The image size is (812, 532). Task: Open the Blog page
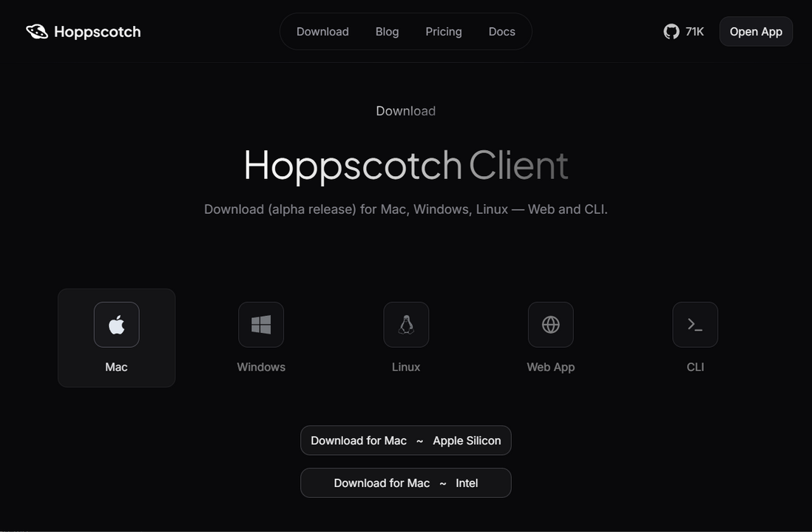point(387,31)
